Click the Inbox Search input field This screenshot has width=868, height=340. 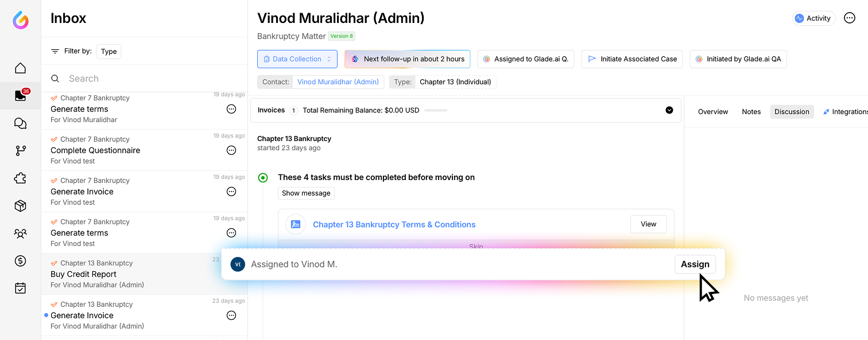click(x=145, y=79)
